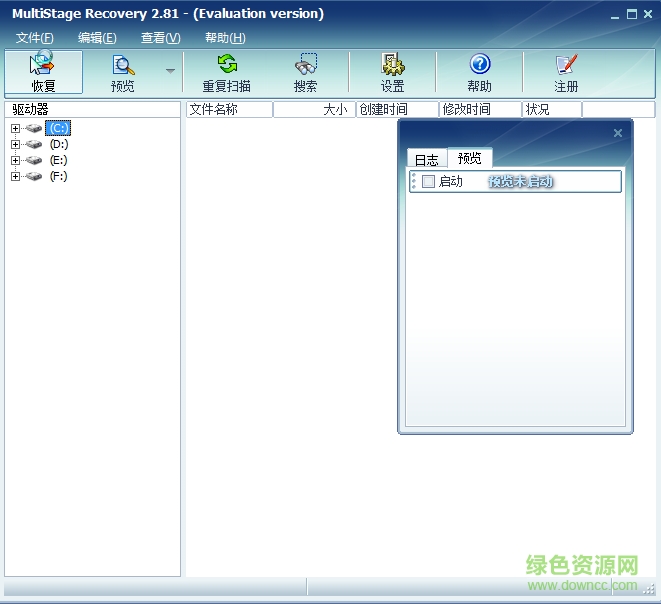Close the floating preview panel
This screenshot has height=604, width=661.
[x=617, y=133]
